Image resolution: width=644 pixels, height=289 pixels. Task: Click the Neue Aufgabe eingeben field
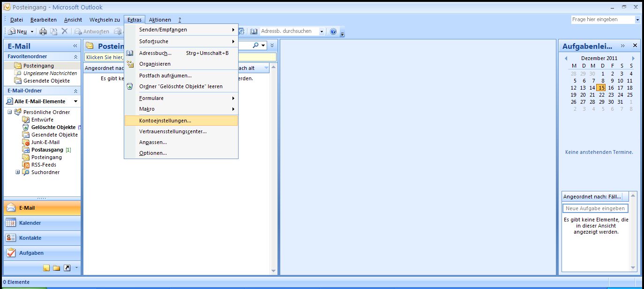click(595, 208)
